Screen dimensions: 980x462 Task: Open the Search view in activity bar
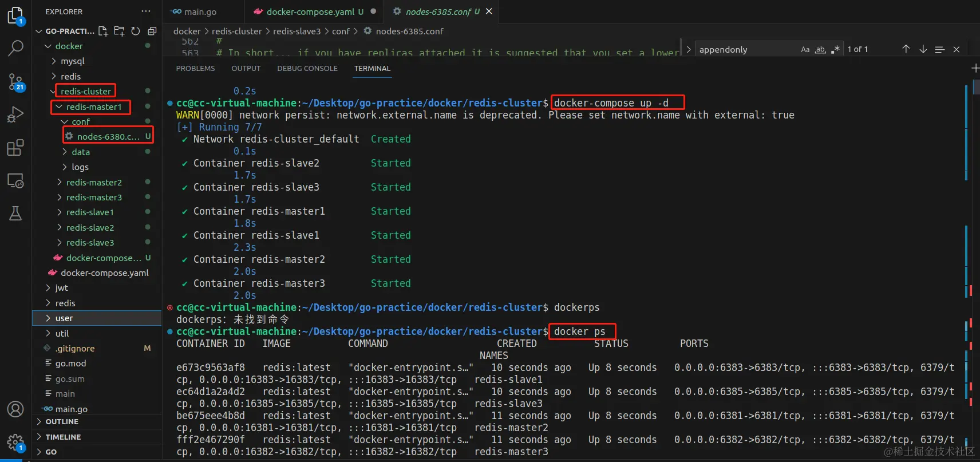coord(15,48)
